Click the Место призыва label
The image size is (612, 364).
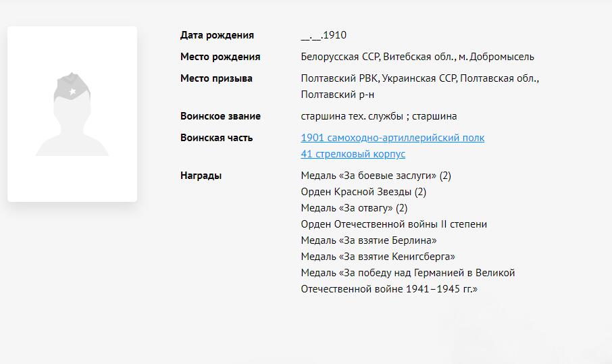216,78
